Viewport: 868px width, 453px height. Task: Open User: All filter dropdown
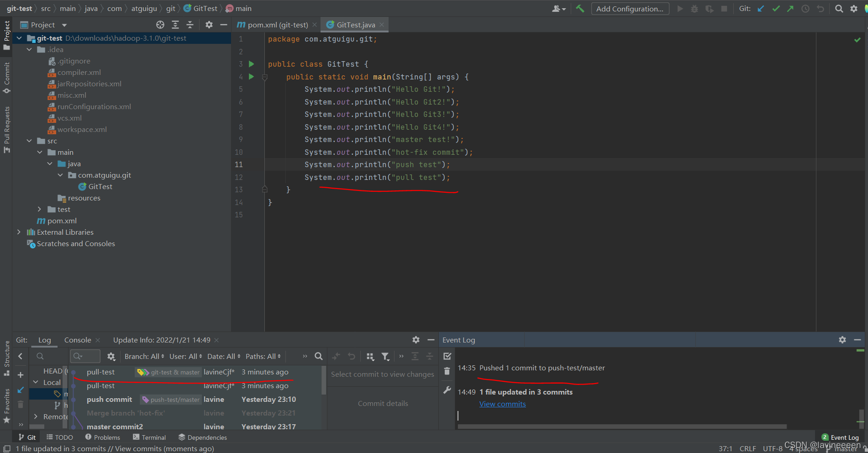(x=186, y=357)
